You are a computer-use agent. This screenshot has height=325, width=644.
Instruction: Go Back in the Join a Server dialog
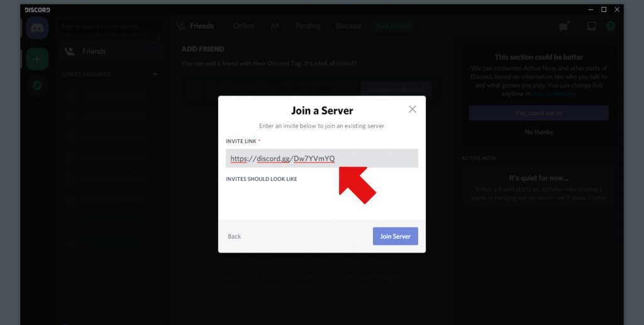(x=234, y=237)
